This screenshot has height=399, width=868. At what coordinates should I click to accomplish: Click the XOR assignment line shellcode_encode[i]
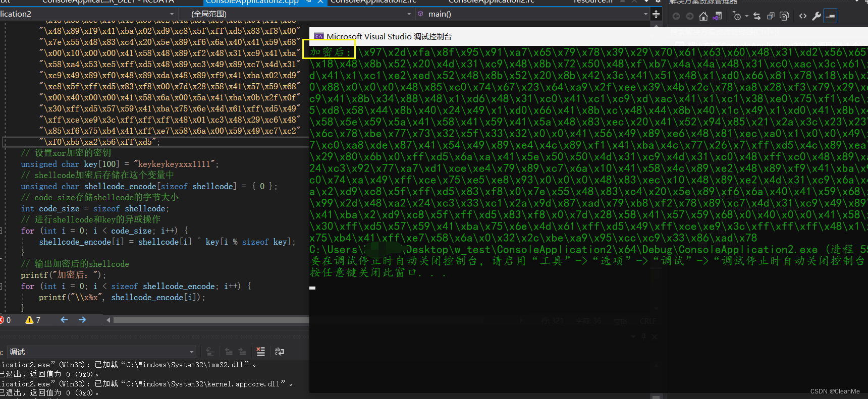coord(167,242)
